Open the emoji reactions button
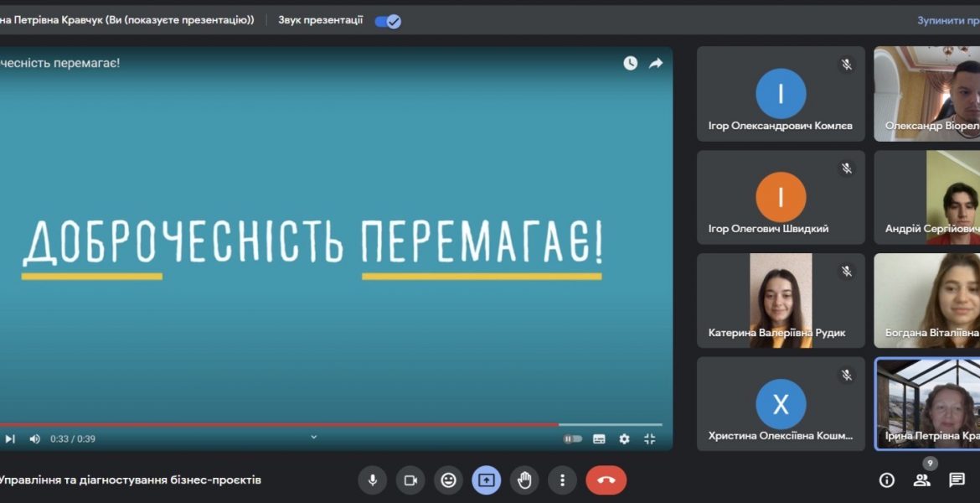Image resolution: width=980 pixels, height=503 pixels. (449, 480)
